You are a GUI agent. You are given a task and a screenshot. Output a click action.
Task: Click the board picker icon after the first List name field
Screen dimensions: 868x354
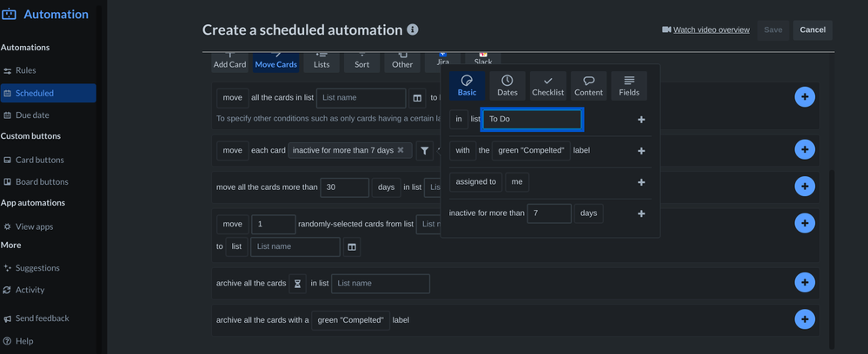pos(417,98)
